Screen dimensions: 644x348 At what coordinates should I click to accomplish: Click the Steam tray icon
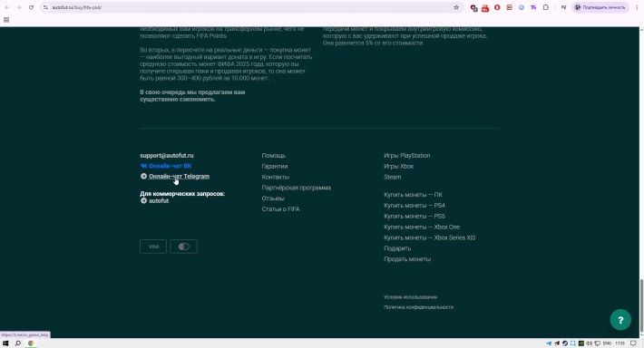(x=565, y=343)
